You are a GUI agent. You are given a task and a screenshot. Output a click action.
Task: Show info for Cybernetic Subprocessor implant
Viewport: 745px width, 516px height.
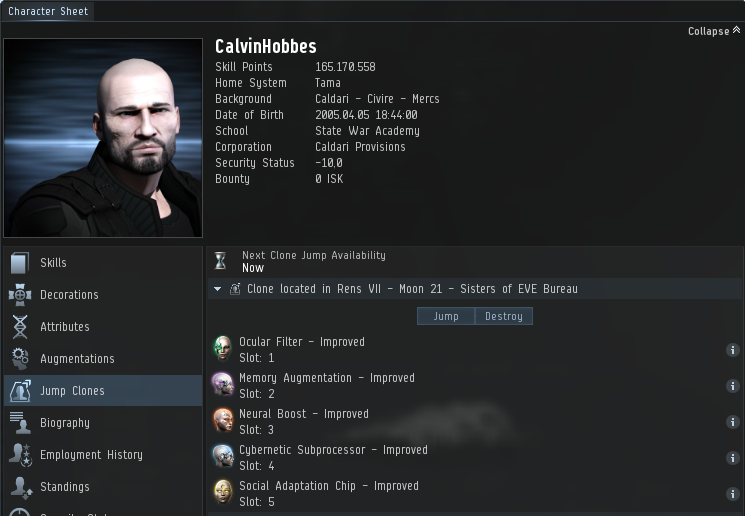pos(733,458)
